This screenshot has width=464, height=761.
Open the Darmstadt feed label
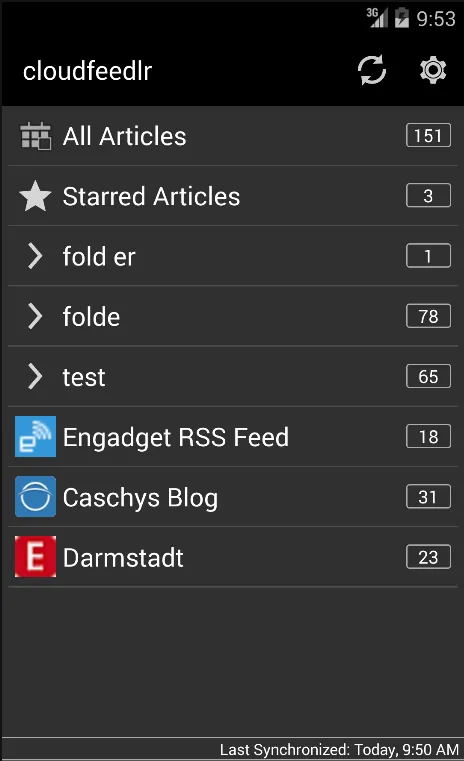tap(123, 557)
